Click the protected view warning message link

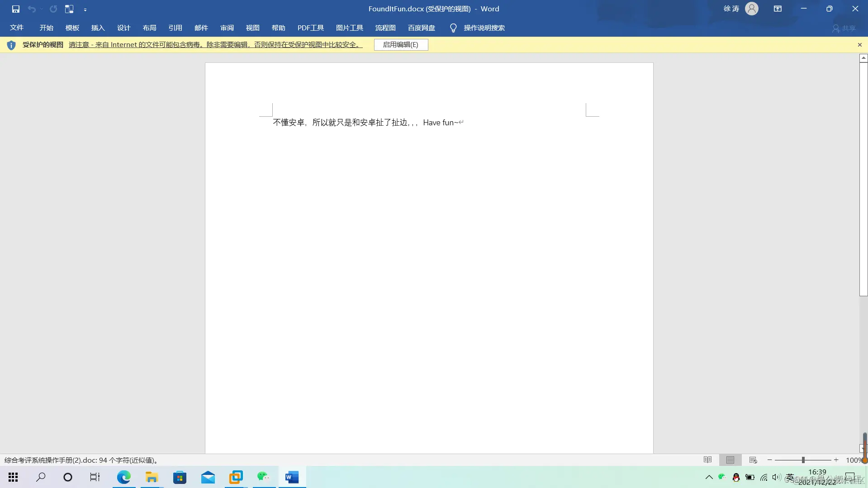click(x=215, y=45)
